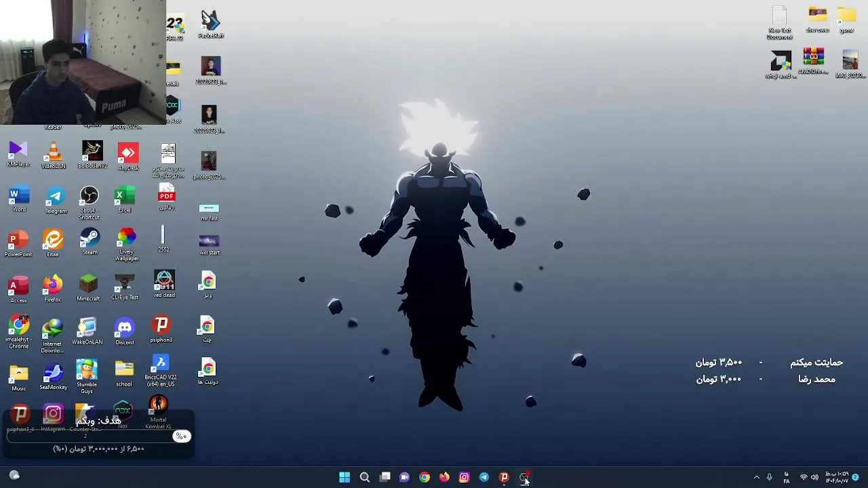Open the Firefox taskbar icon
Image resolution: width=868 pixels, height=488 pixels.
[444, 477]
